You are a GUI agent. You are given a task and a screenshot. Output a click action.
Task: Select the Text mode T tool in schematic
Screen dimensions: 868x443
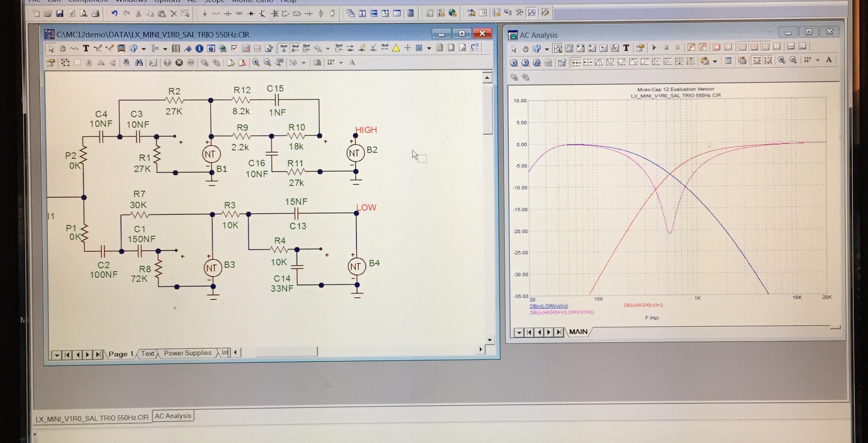tap(85, 48)
